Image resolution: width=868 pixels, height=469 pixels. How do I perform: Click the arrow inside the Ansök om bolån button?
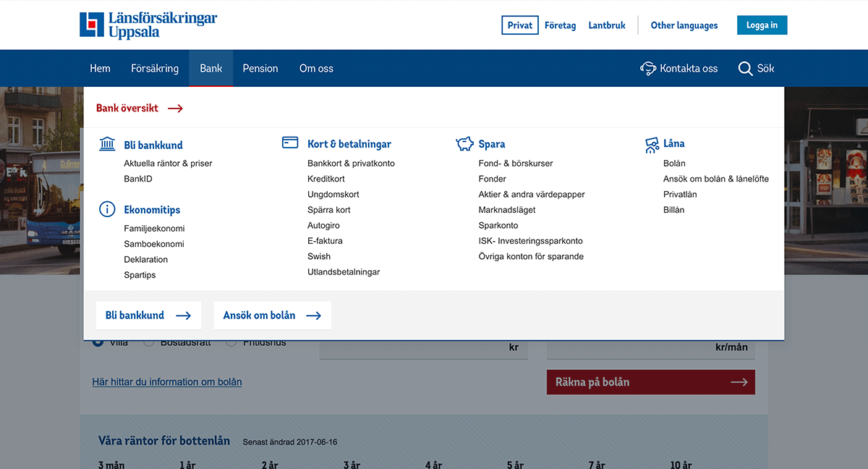click(314, 315)
